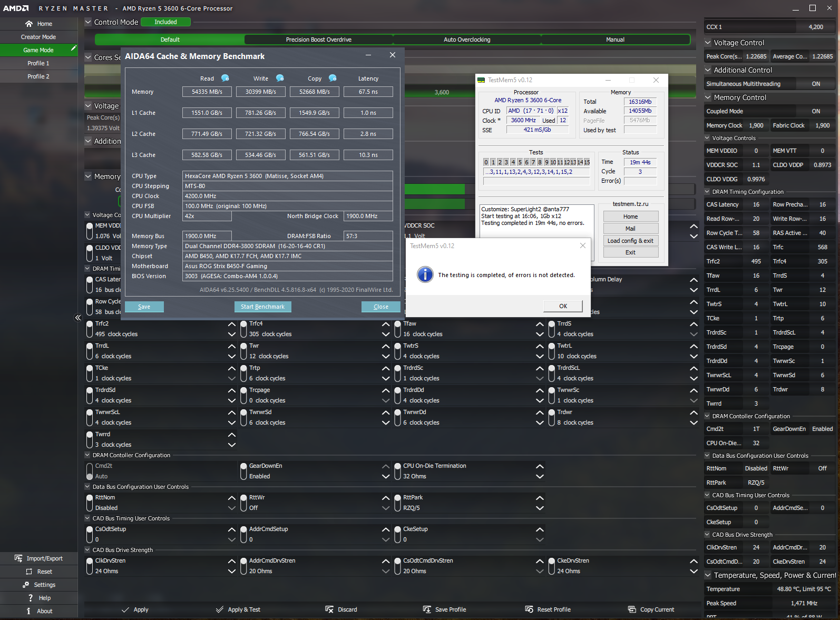The width and height of the screenshot is (840, 620).
Task: Toggle the Trfc4 include switch
Action: tap(243, 329)
